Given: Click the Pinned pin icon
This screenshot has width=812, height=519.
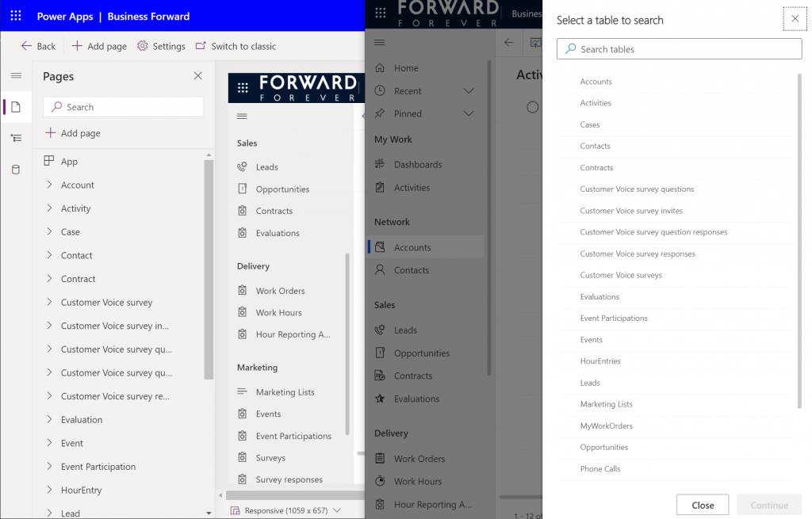Looking at the screenshot, I should click(380, 113).
